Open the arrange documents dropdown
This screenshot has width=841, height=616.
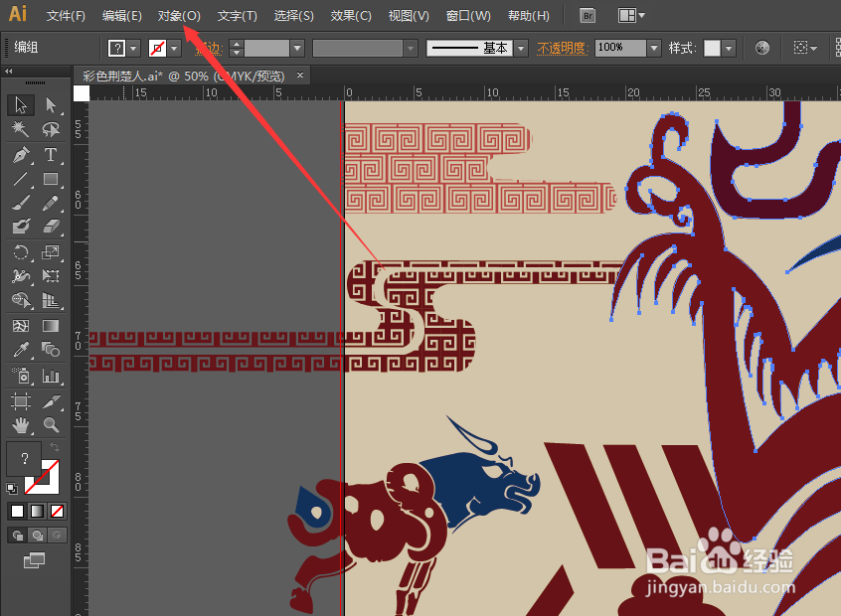(631, 16)
